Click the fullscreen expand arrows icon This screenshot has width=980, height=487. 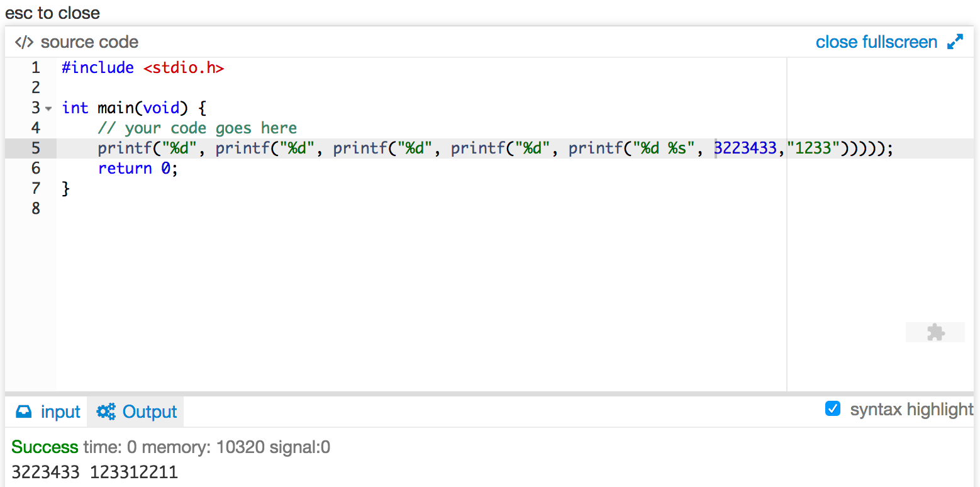click(955, 42)
